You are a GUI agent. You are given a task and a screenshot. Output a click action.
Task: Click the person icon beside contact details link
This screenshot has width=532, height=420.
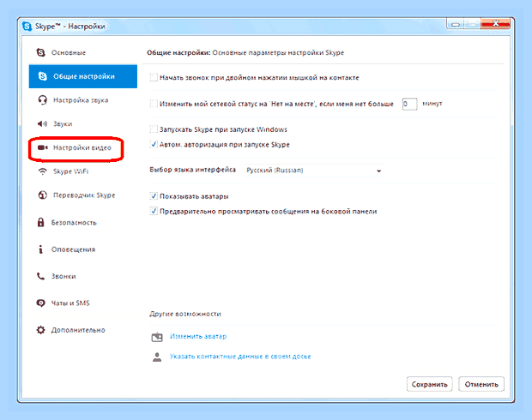(x=157, y=357)
